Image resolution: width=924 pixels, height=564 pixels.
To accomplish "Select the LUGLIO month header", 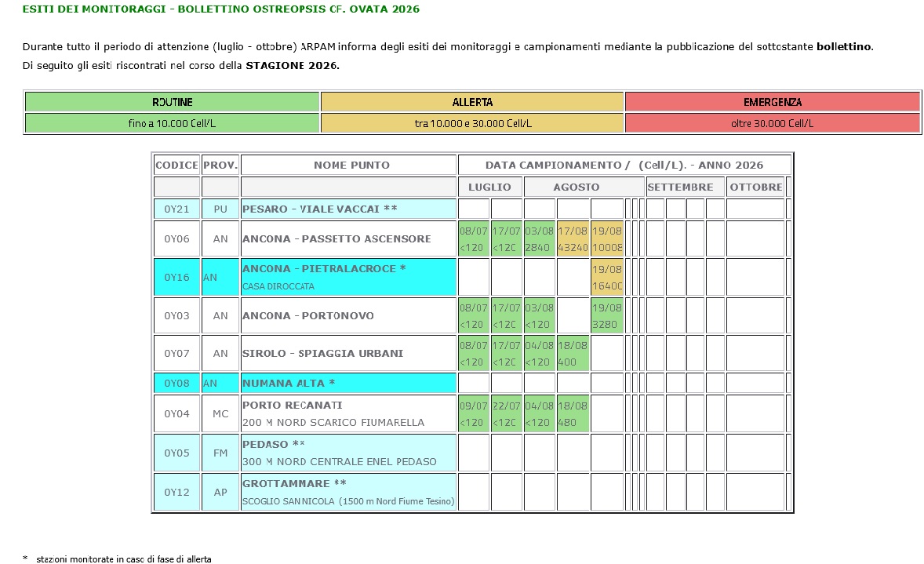I will coord(489,187).
